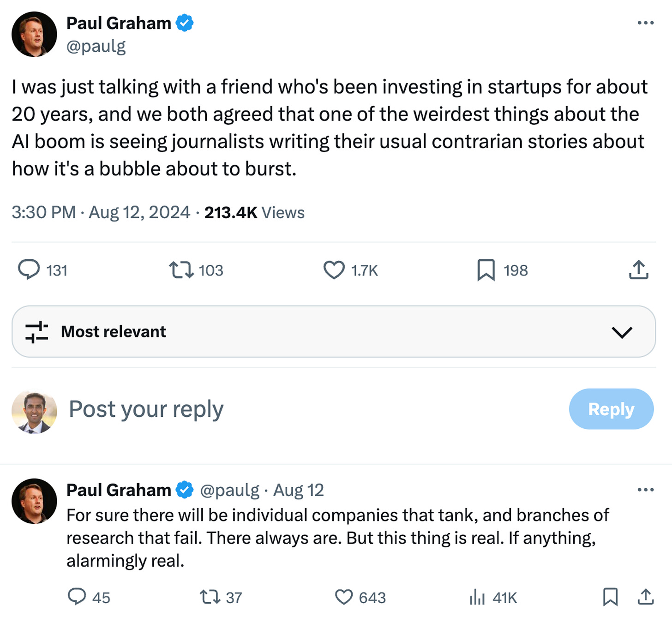Repost the main tweet showing 103 reposts

pos(181,270)
